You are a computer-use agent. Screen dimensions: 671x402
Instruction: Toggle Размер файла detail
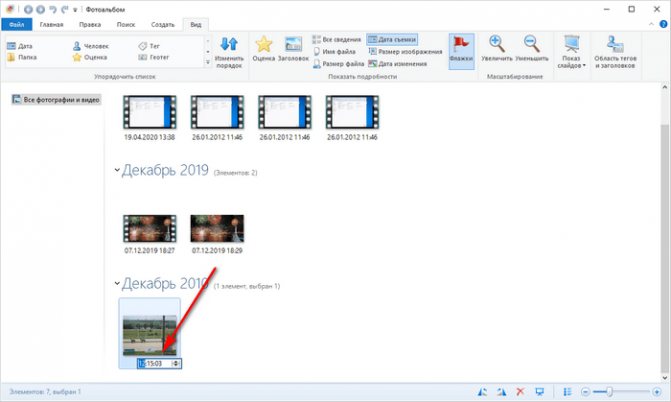coord(338,64)
